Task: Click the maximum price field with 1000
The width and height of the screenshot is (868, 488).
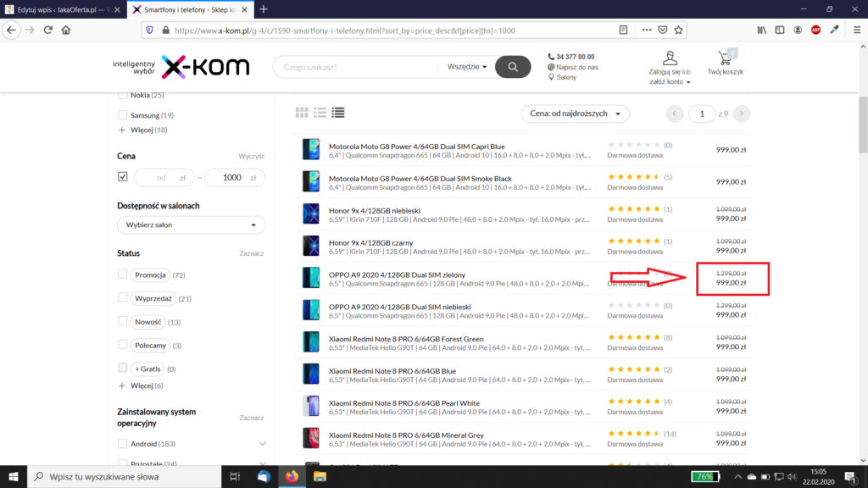Action: pos(234,178)
